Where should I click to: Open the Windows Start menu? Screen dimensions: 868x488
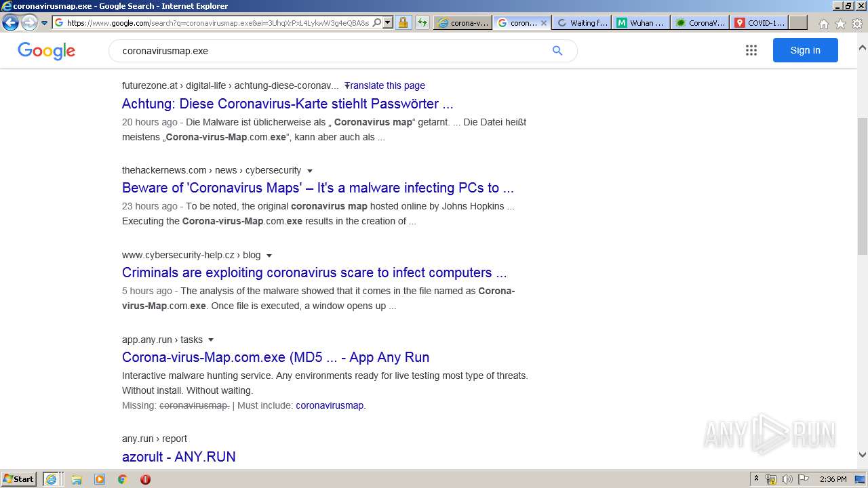click(x=19, y=479)
